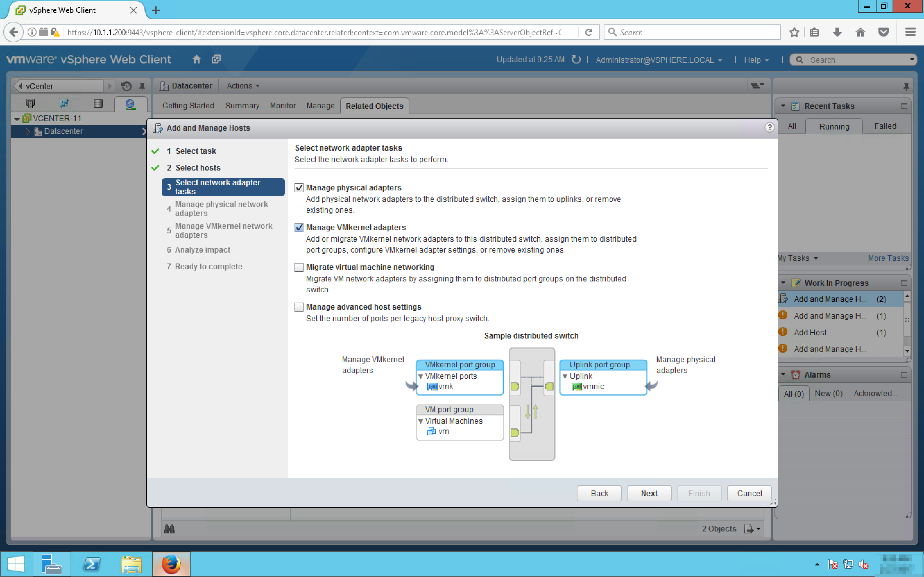This screenshot has height=577, width=924.
Task: Uncheck Manage VMkernel adapters checkbox
Action: click(x=299, y=228)
